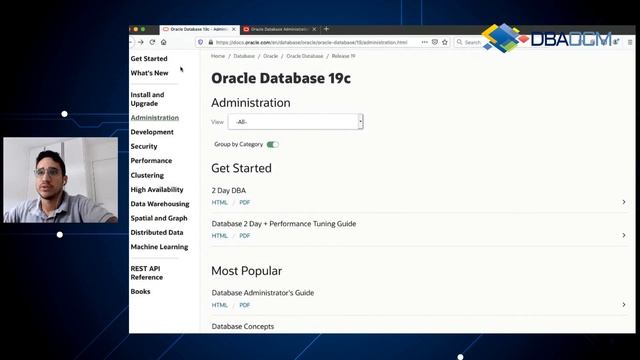The image size is (640, 360).
Task: Select Administration in sidebar
Action: pyautogui.click(x=155, y=118)
